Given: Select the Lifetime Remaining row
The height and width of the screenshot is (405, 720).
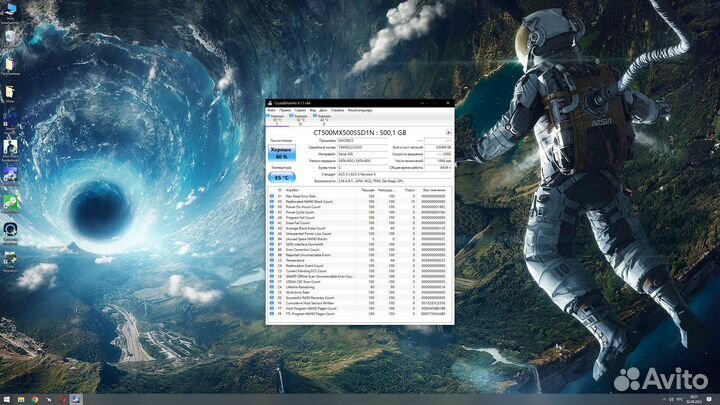Looking at the screenshot, I should (x=360, y=287).
